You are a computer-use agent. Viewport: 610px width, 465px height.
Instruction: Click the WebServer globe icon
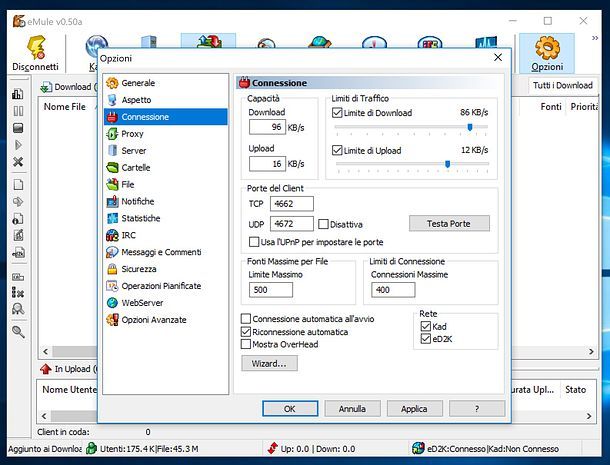click(112, 303)
